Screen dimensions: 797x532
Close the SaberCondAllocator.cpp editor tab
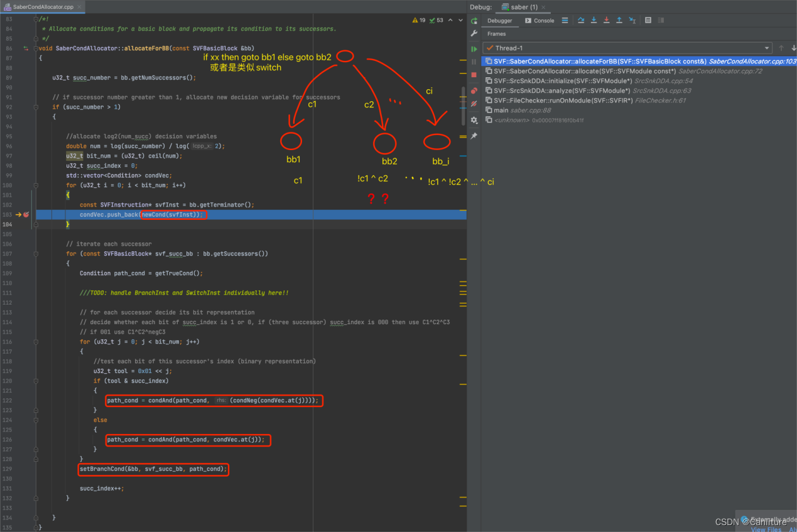click(x=80, y=6)
